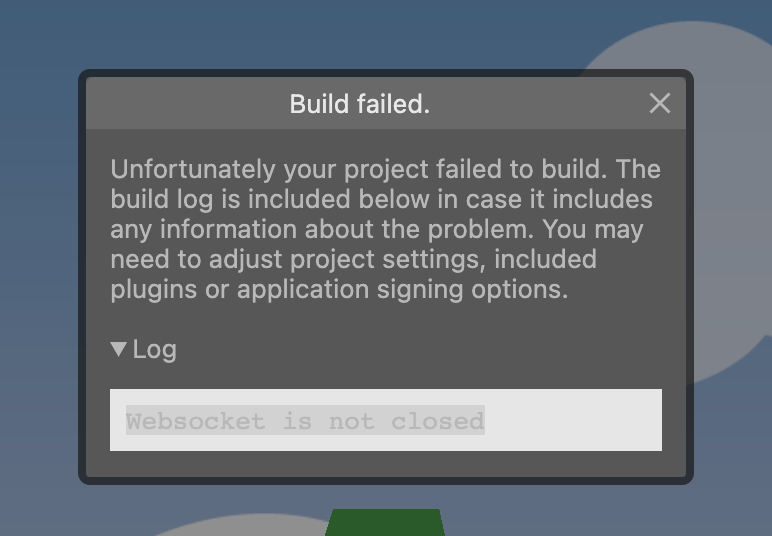Click the word 'closed' in the log

click(x=438, y=421)
